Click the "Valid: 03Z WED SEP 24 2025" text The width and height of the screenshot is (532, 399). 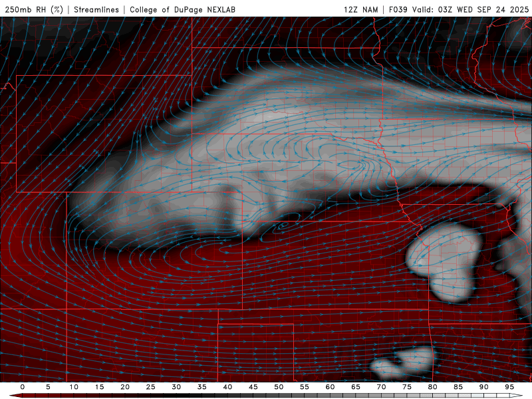(470, 9)
